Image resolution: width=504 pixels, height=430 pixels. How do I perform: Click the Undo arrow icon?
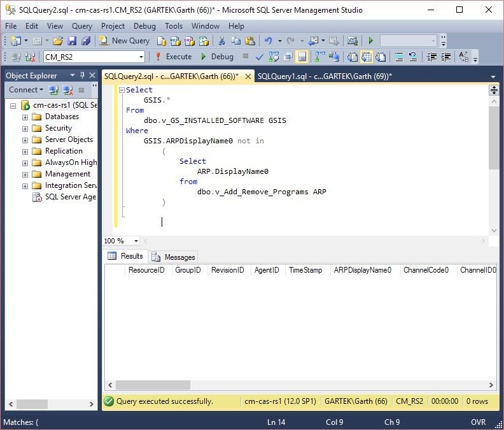268,41
